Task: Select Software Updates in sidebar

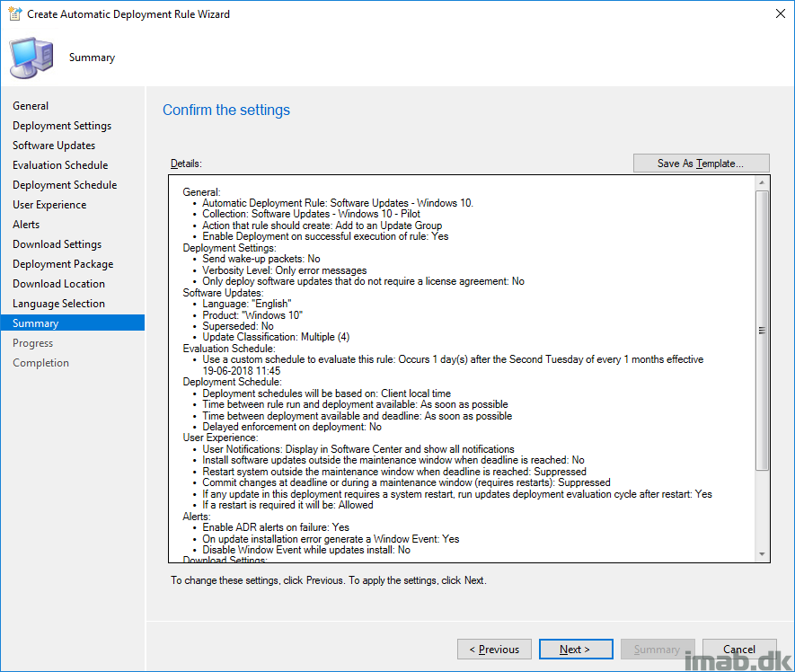Action: (54, 146)
